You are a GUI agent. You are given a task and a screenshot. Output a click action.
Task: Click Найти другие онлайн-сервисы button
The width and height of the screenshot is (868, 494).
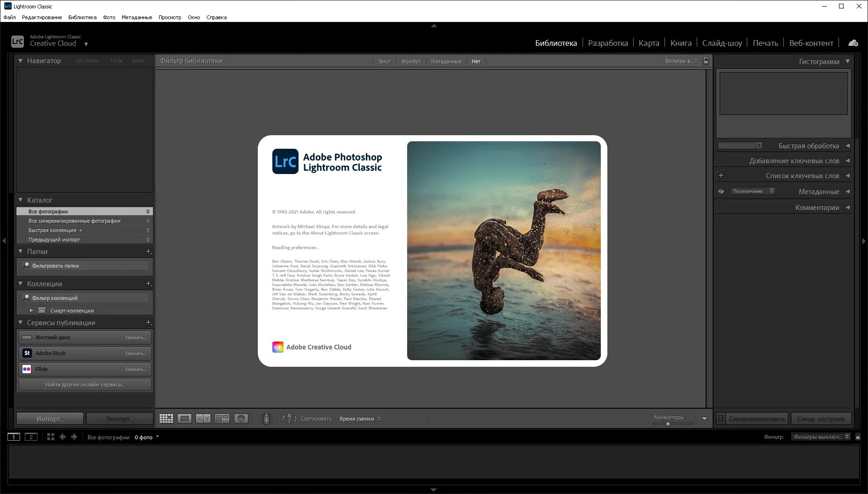coord(85,385)
